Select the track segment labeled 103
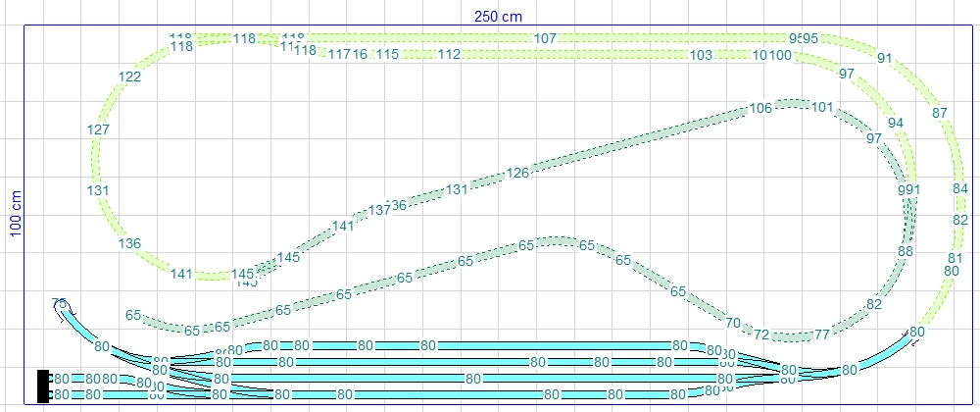980x412 pixels. (x=701, y=56)
